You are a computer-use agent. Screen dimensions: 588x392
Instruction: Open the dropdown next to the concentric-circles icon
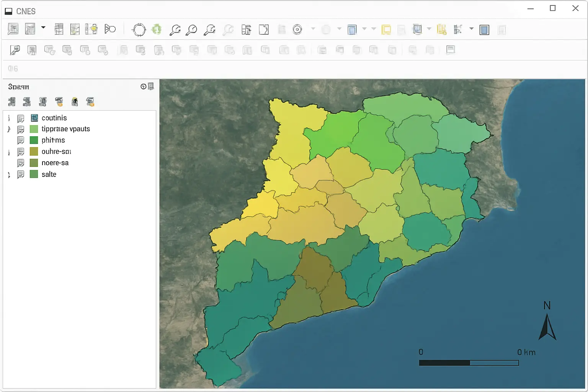313,29
